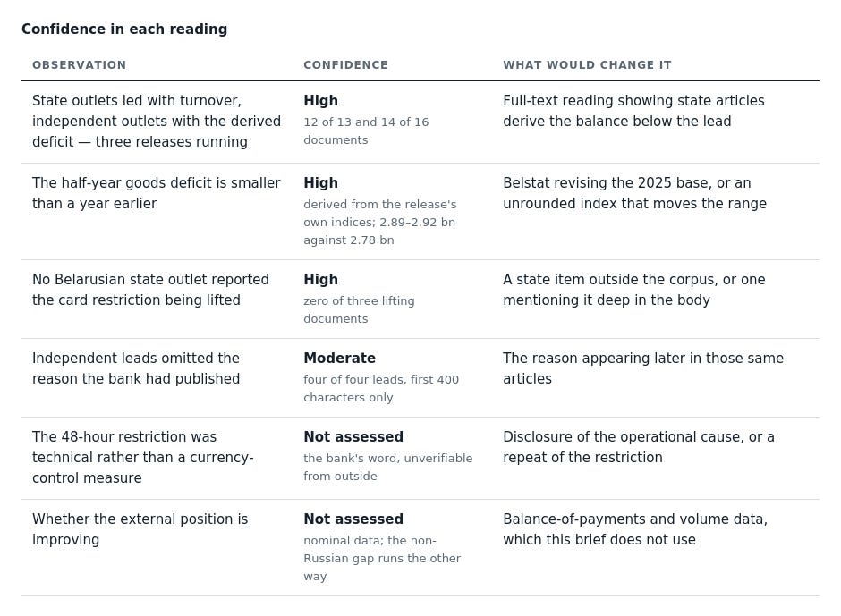
Task: Select Not assessed label above 'the bank's word'
Action: click(353, 437)
